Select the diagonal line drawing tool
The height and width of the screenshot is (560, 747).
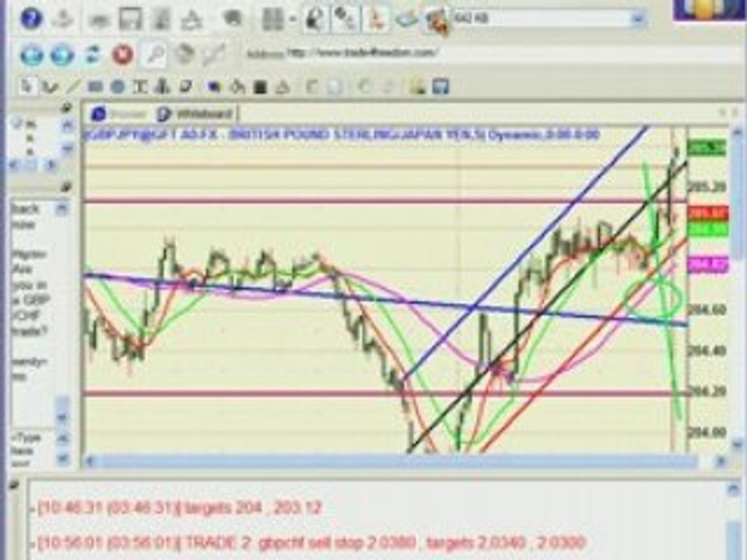[x=72, y=86]
